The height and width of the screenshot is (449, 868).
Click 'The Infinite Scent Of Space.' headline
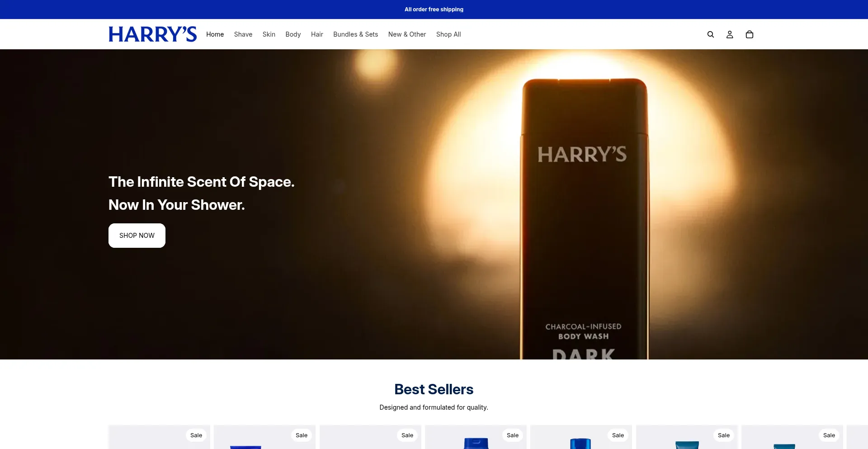click(202, 182)
